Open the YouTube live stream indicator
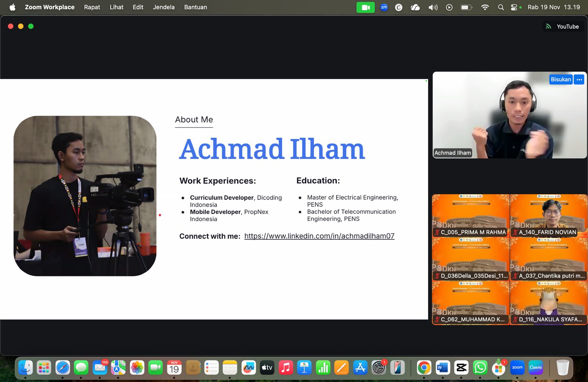The image size is (588, 382). 563,26
